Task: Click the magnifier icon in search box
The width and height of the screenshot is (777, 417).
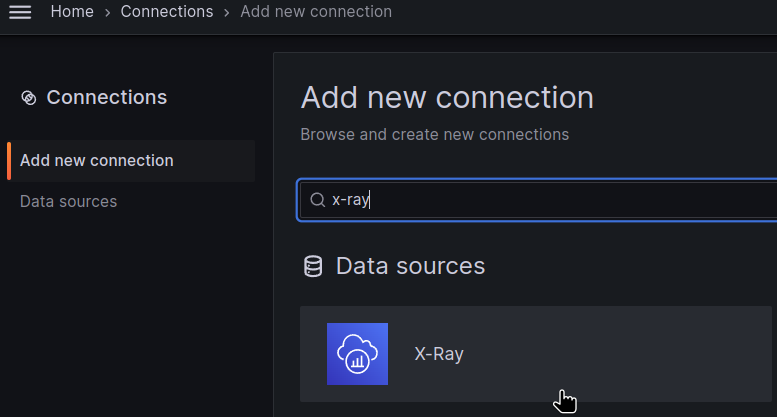Action: point(318,200)
